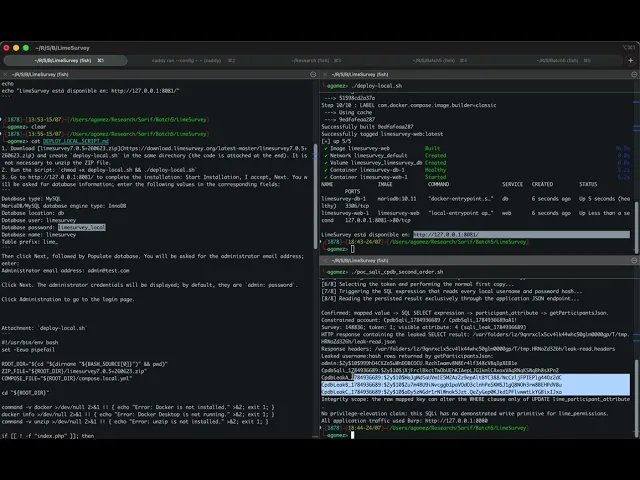
Task: Click the 'mariadb:10.11' image cell
Action: pos(397,199)
